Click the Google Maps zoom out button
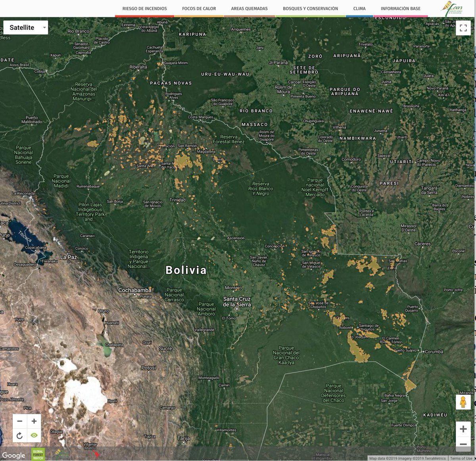Screen dimensions: 476x461 (x=463, y=444)
